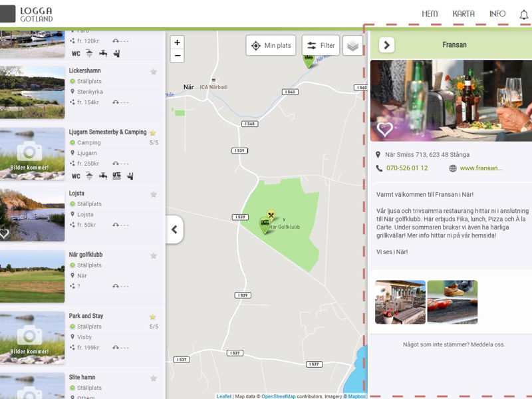The height and width of the screenshot is (399, 532).
Task: Click the Lojsta lake photo
Action: (x=32, y=215)
